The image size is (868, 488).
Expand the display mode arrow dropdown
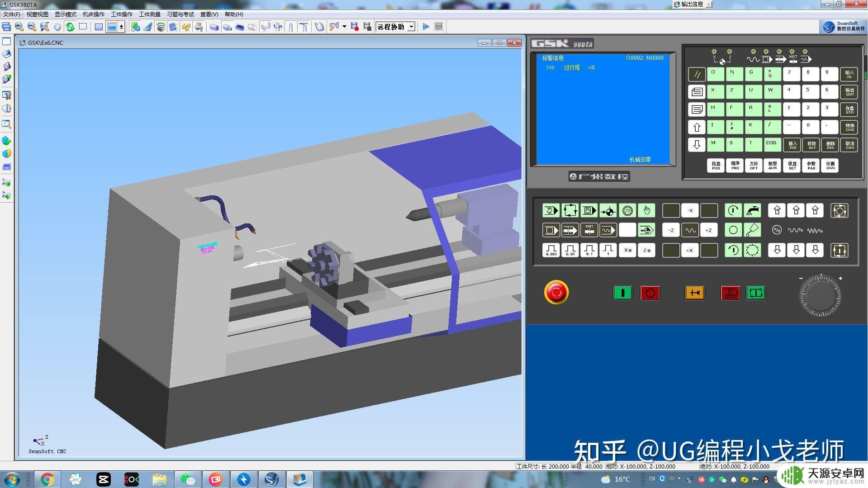(x=121, y=27)
